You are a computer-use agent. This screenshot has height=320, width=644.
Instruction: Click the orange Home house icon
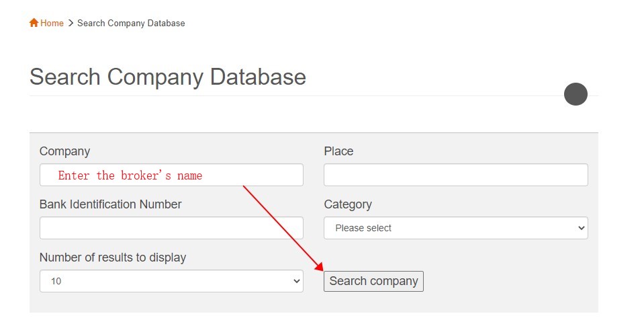point(34,23)
